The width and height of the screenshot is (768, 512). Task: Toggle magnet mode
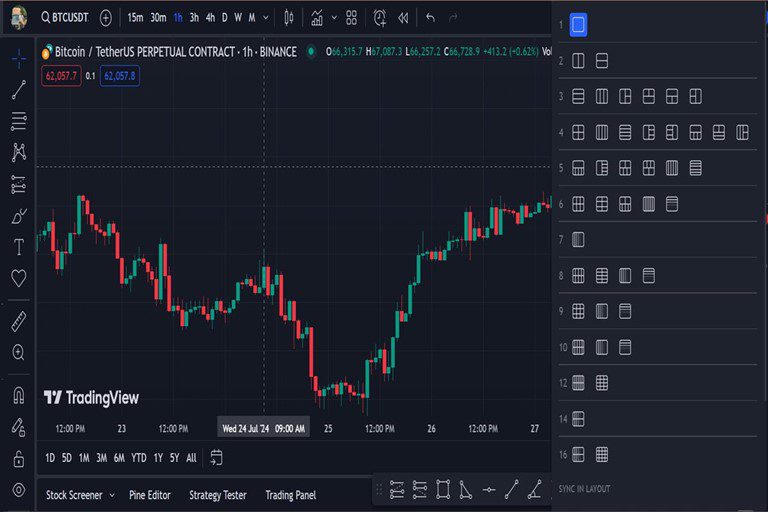click(19, 395)
